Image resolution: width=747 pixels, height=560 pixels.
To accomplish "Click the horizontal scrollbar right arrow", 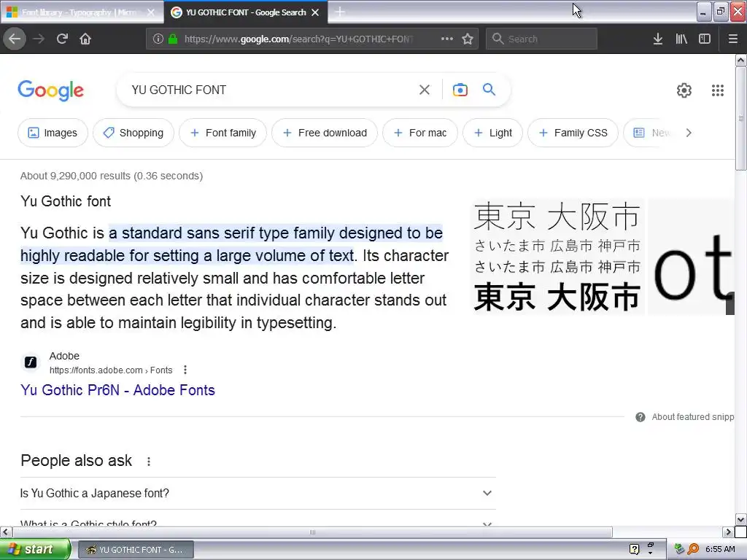I will tap(728, 532).
